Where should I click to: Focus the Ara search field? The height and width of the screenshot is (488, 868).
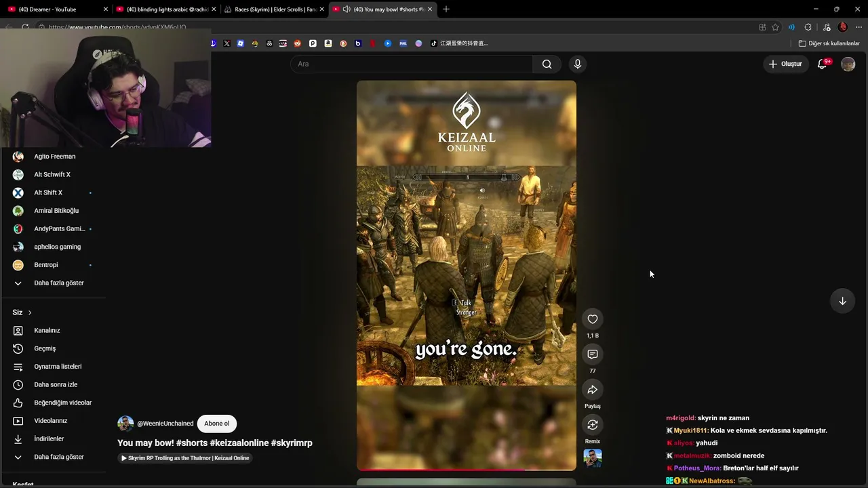pyautogui.click(x=412, y=64)
